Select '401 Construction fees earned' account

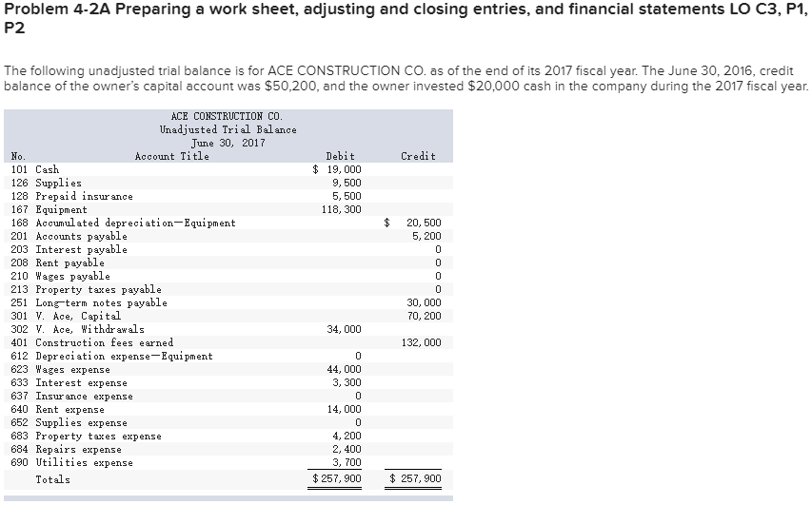pyautogui.click(x=92, y=343)
